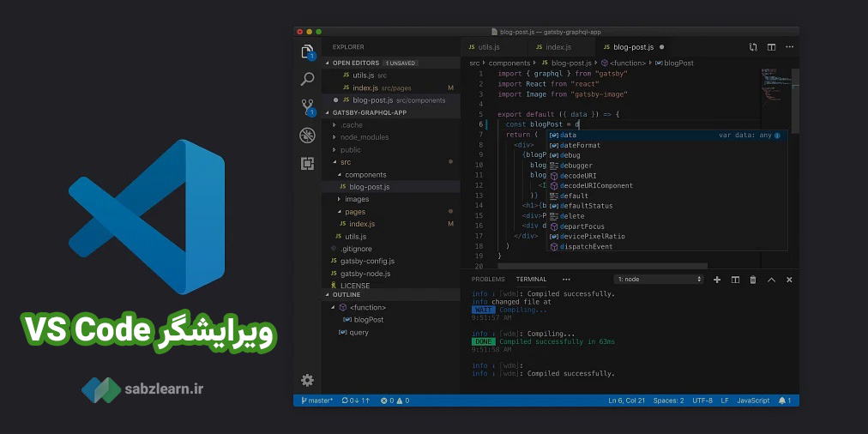Screen dimensions: 868x434
Task: Create a new terminal with plus icon
Action: pos(717,280)
